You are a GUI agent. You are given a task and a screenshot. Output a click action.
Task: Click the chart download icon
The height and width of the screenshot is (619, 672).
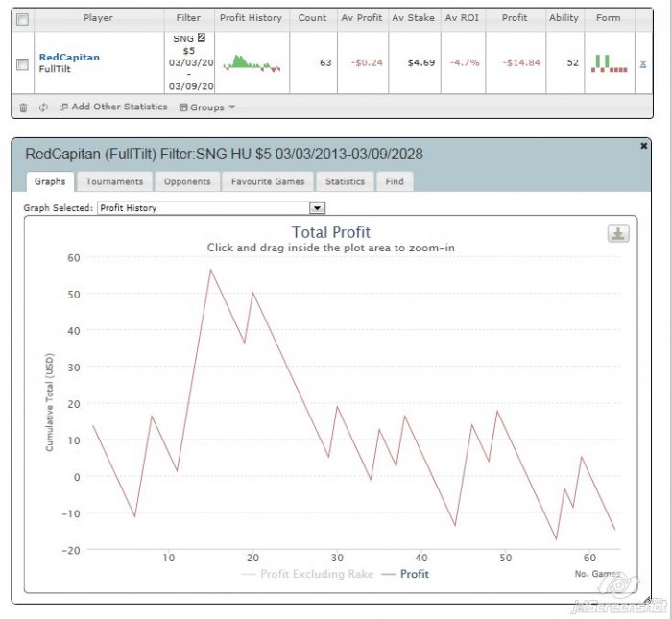pyautogui.click(x=618, y=233)
